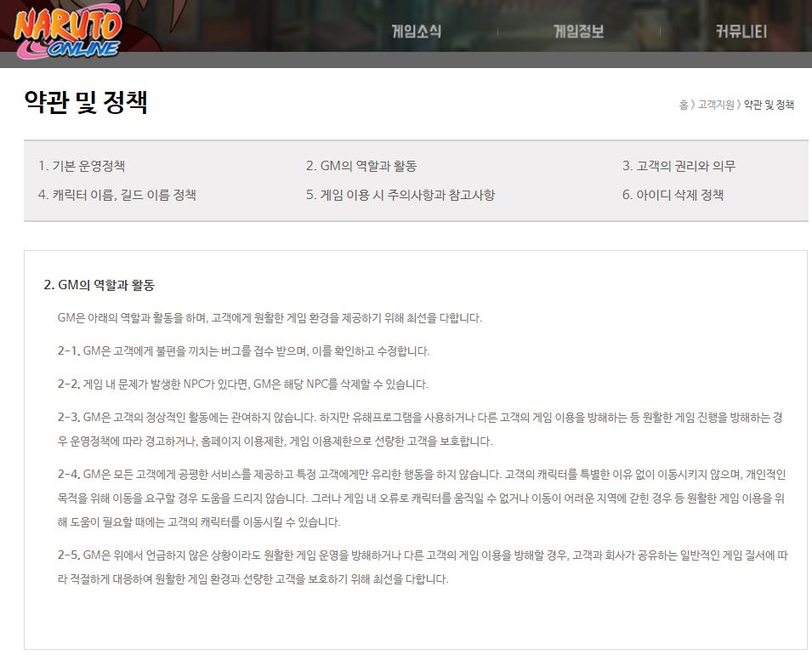
Task: Click the clause 2-1 text about bugs
Action: [x=244, y=350]
